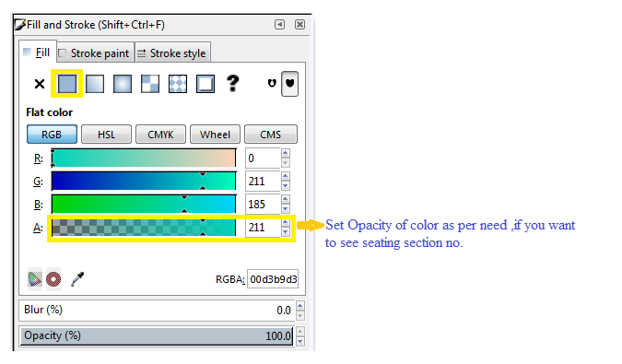
Task: Decrease the B value with down arrow
Action: tap(286, 209)
